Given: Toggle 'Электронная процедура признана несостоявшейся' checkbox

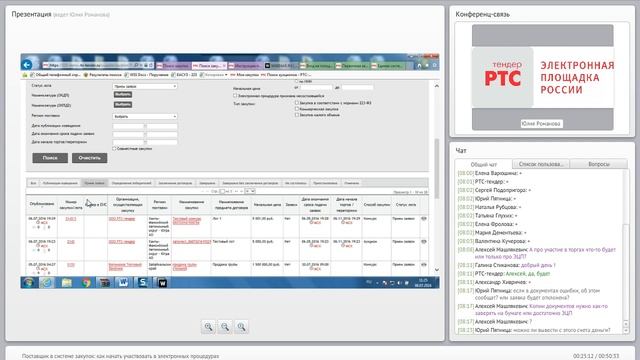Looking at the screenshot, I should (x=235, y=96).
